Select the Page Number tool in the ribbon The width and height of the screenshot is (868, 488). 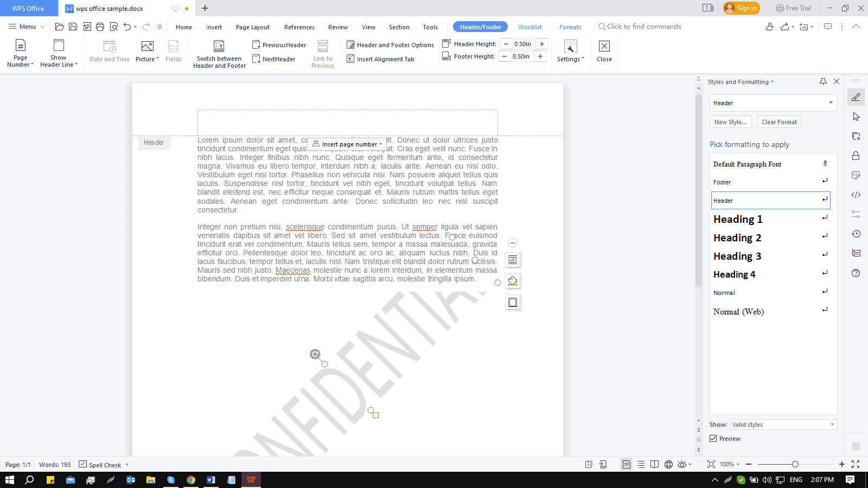(20, 52)
